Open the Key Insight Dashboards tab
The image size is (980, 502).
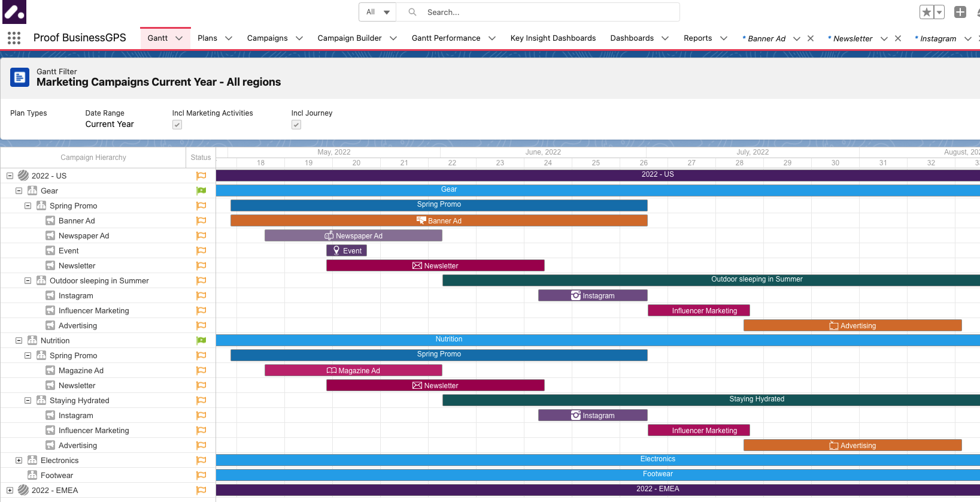[553, 38]
